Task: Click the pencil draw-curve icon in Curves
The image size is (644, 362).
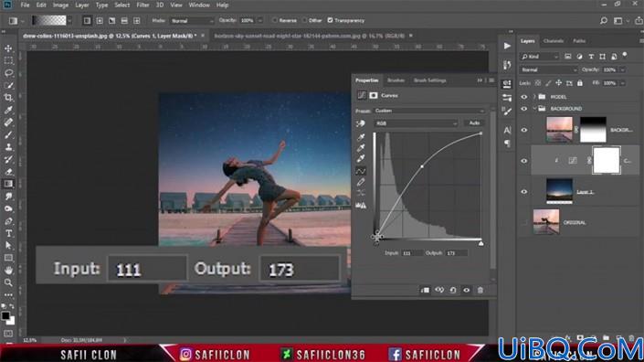Action: [x=361, y=182]
